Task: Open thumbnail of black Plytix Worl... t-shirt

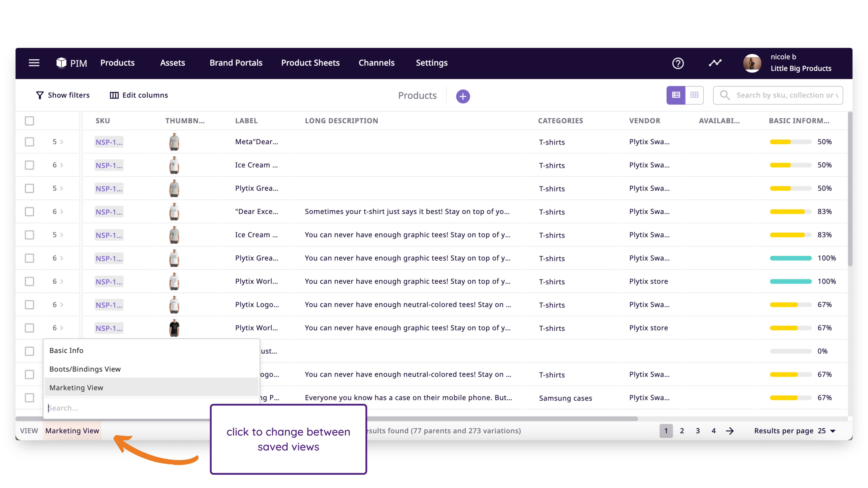Action: [x=174, y=328]
